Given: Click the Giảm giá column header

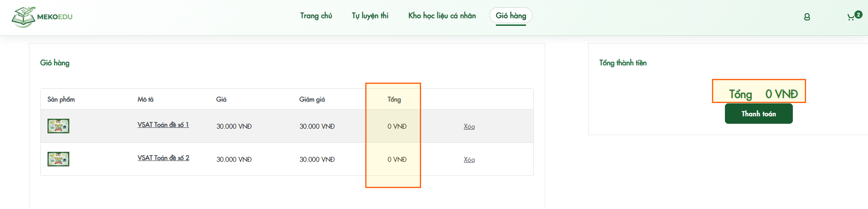Looking at the screenshot, I should coord(312,99).
